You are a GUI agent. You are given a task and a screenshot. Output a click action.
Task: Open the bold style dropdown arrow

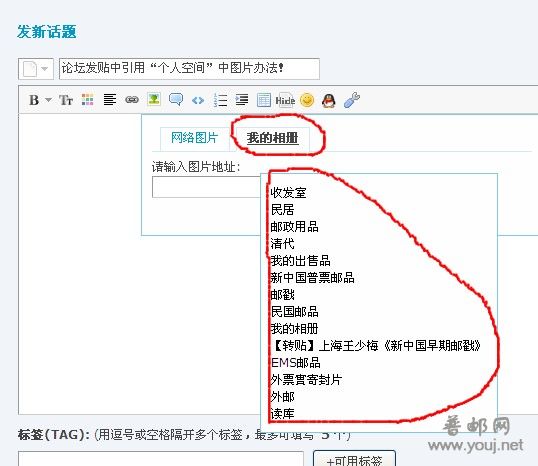[x=48, y=100]
